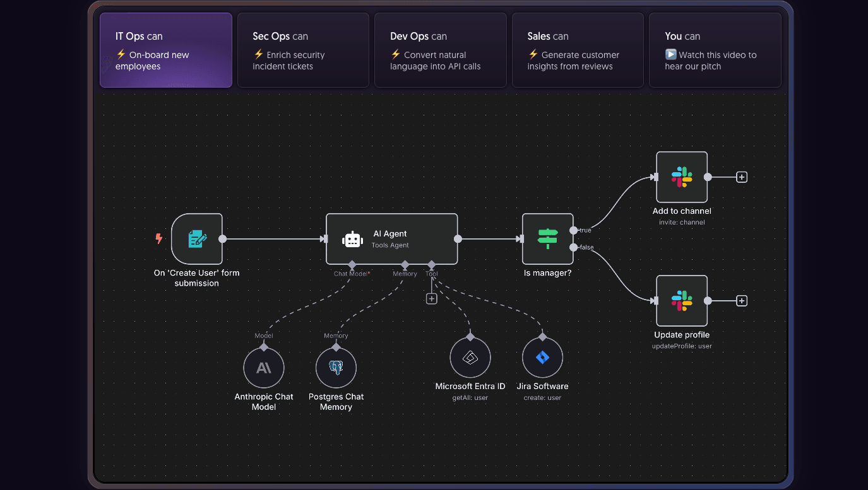Screen dimensions: 868x490
Task: Click the 'true' output of Is manager node
Action: [573, 230]
